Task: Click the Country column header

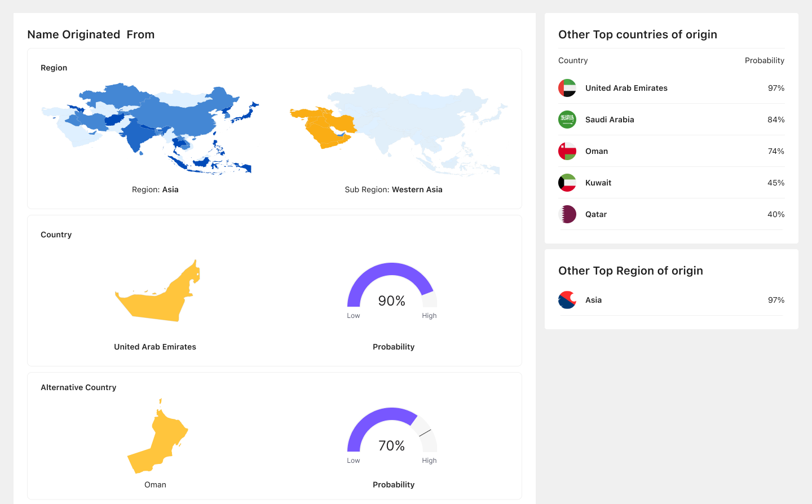Action: [573, 60]
